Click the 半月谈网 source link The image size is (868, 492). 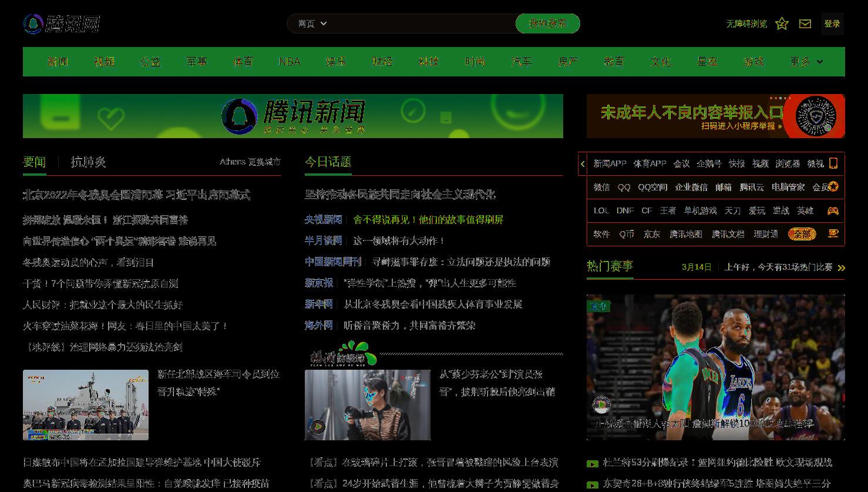323,241
